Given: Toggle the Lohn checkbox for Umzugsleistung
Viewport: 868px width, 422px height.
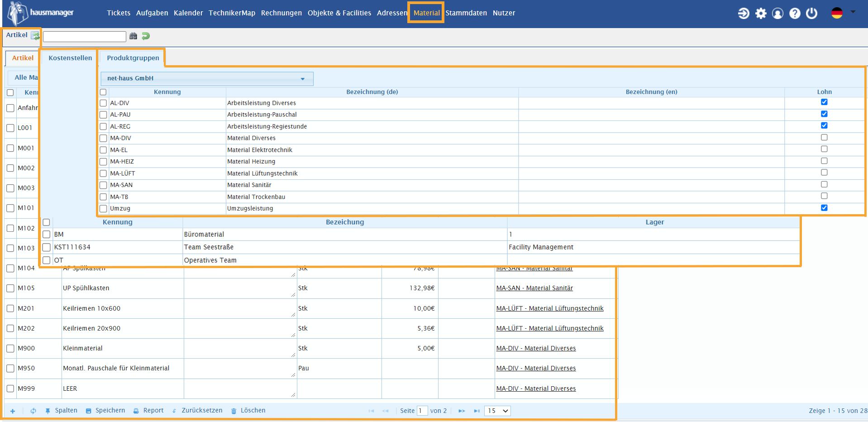Looking at the screenshot, I should pyautogui.click(x=824, y=208).
